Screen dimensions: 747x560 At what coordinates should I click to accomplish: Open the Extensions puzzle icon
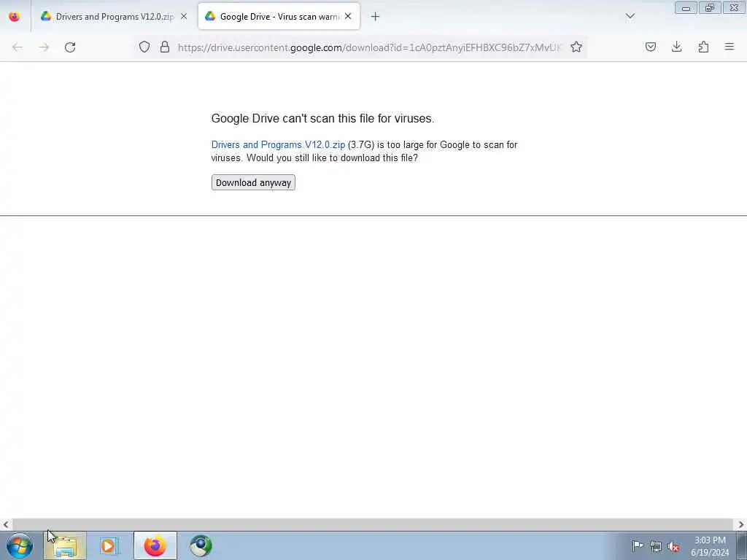point(704,47)
